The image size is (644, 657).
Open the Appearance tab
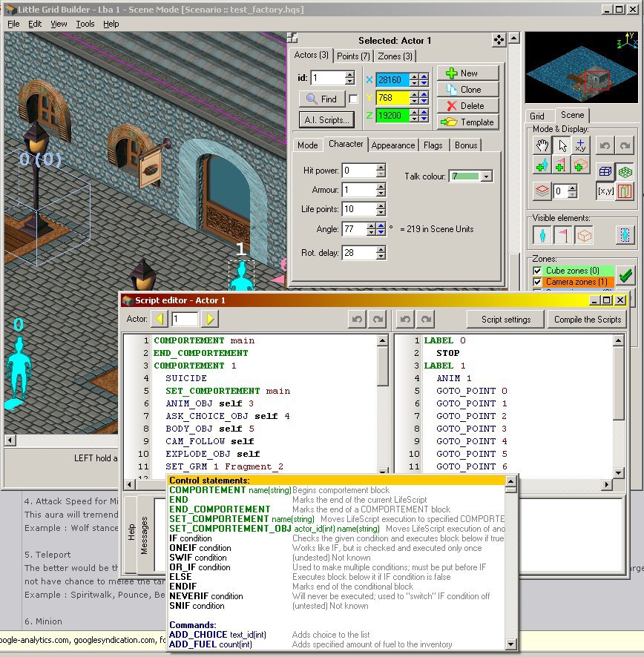(x=393, y=145)
